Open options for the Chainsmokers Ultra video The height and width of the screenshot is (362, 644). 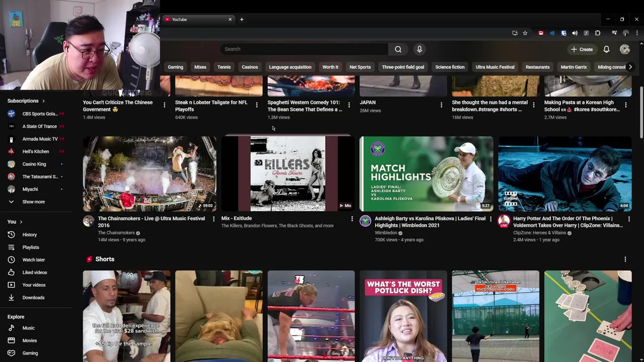(214, 219)
